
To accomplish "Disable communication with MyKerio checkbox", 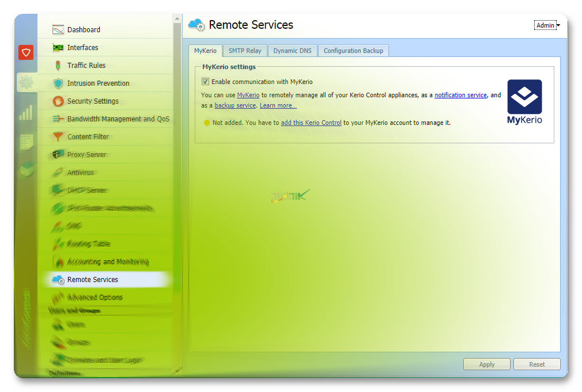I will coord(205,82).
